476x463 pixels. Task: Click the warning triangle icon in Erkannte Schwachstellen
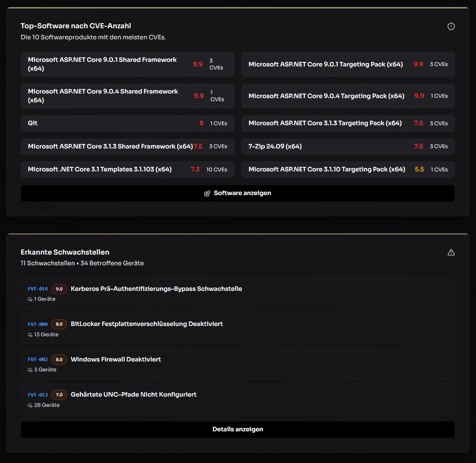point(451,252)
